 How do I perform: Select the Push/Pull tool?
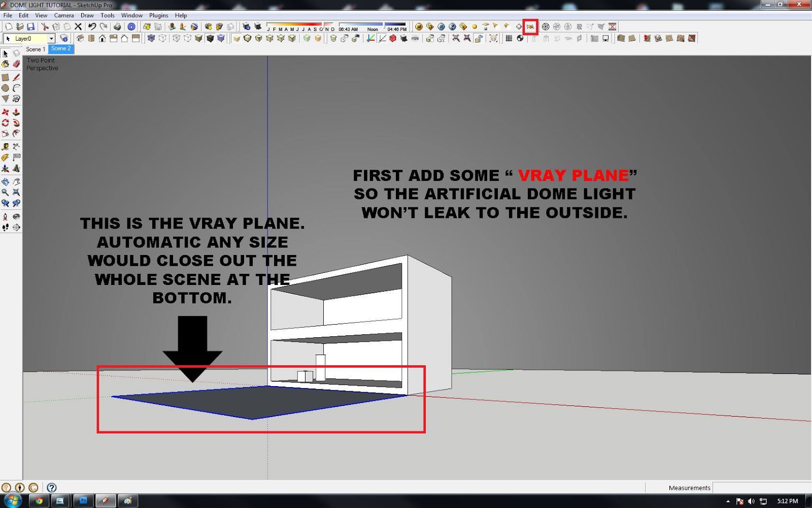16,113
